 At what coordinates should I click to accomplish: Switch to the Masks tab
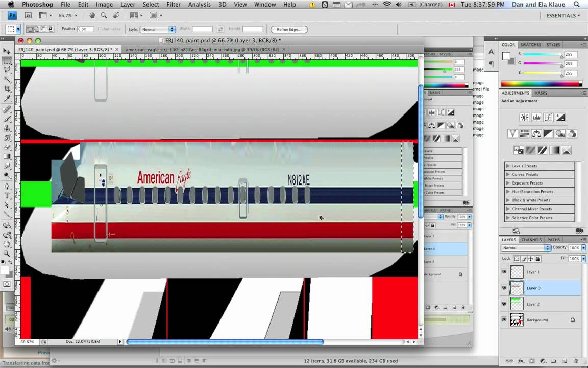pyautogui.click(x=541, y=93)
